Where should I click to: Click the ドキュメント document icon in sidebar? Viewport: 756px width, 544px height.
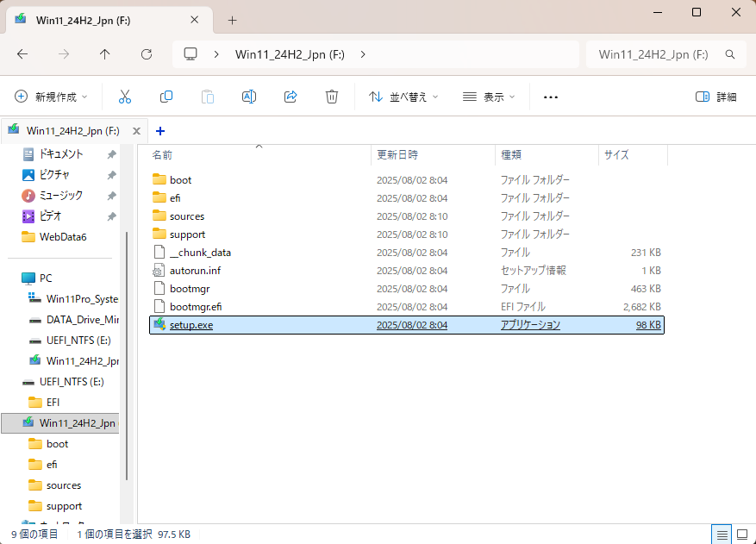click(x=28, y=153)
